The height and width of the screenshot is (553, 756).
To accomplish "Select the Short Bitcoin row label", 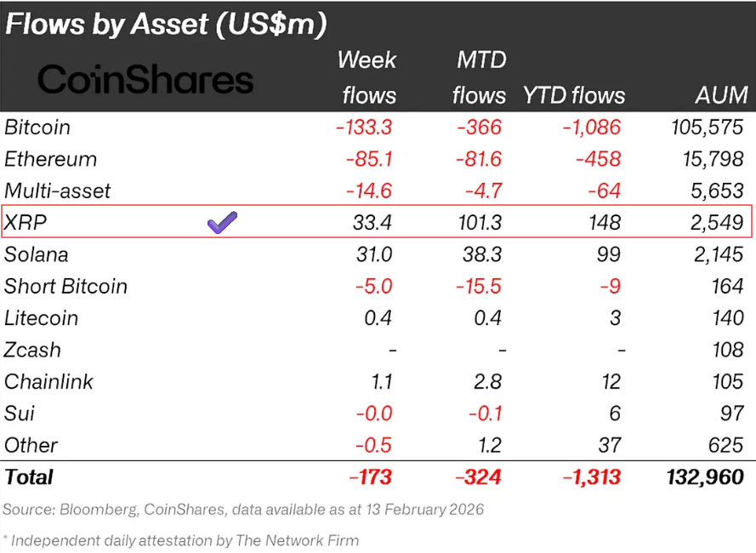I will (65, 286).
